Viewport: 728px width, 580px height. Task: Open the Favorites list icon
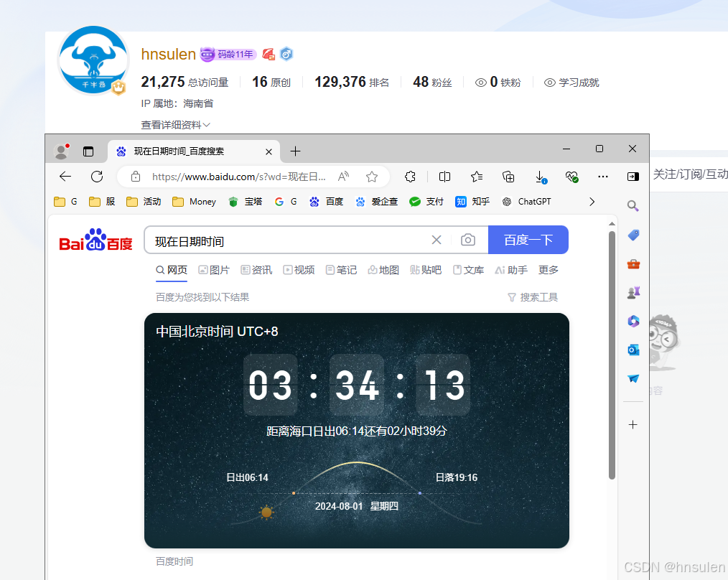pos(477,177)
